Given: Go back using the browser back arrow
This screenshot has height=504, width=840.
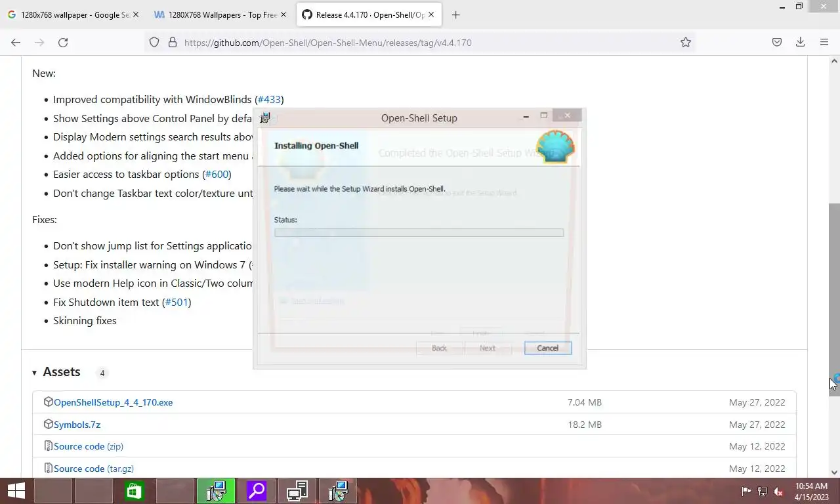Looking at the screenshot, I should pyautogui.click(x=16, y=42).
